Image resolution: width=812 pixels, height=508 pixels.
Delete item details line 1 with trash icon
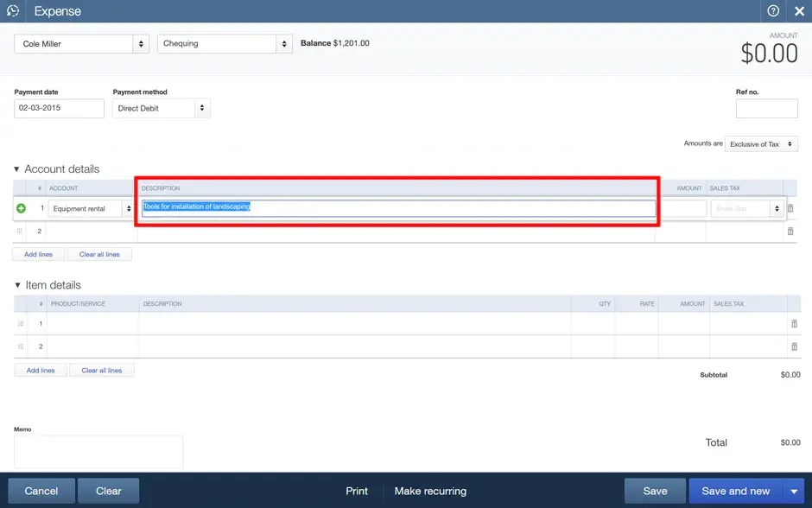pyautogui.click(x=795, y=324)
